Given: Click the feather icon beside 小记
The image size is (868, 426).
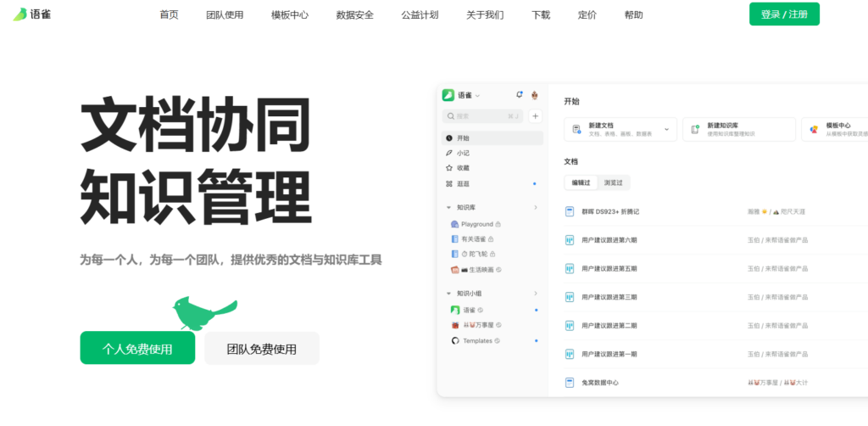Looking at the screenshot, I should [x=449, y=153].
